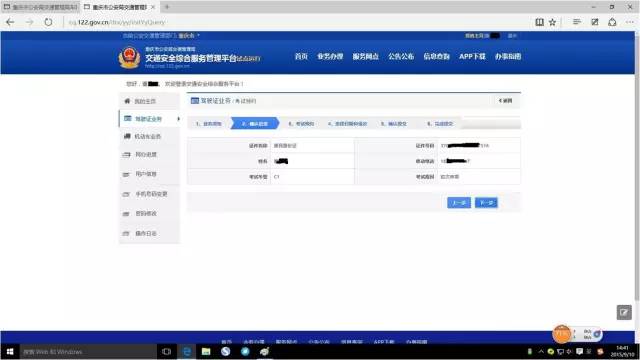Click the 返回 back link in panel header

click(x=505, y=101)
